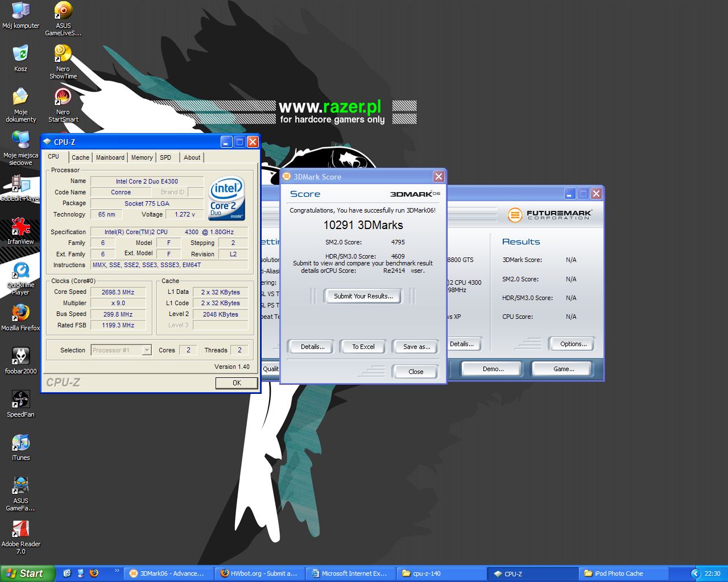Screen dimensions: 728x582
Task: Click the Instructions field in CPU-Z
Action: tap(169, 265)
